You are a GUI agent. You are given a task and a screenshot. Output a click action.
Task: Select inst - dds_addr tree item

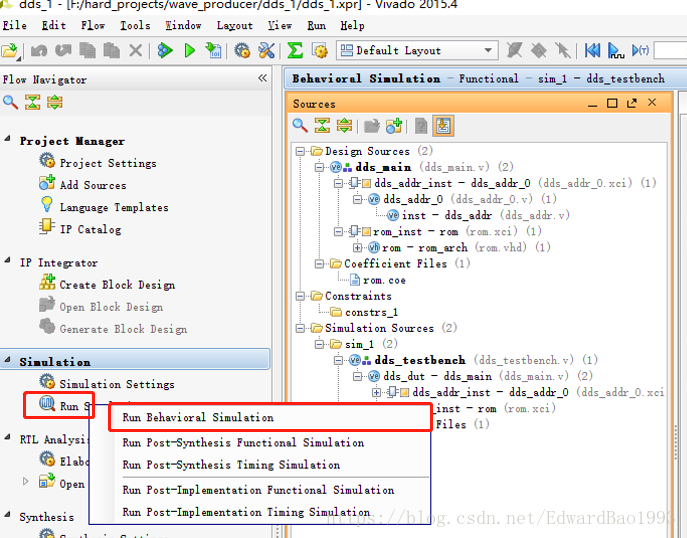446,216
